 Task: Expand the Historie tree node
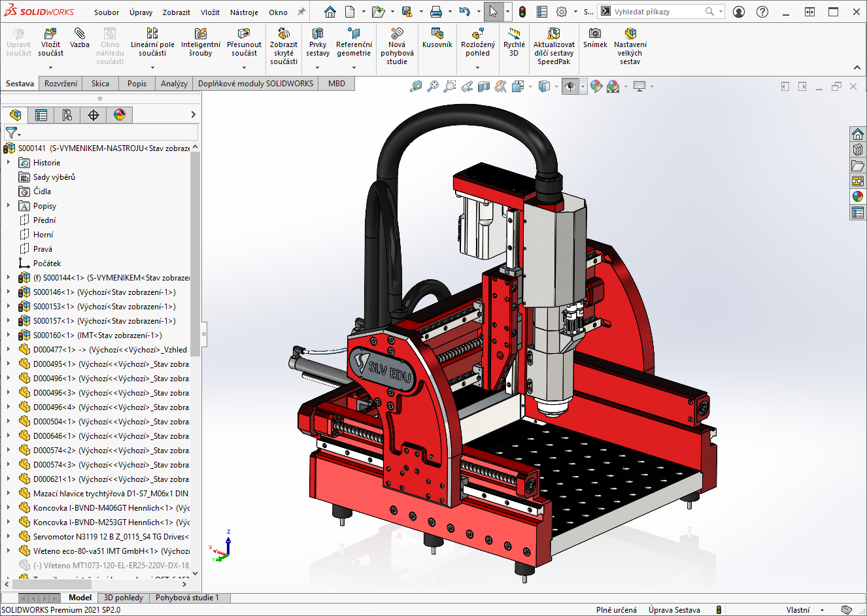click(8, 163)
